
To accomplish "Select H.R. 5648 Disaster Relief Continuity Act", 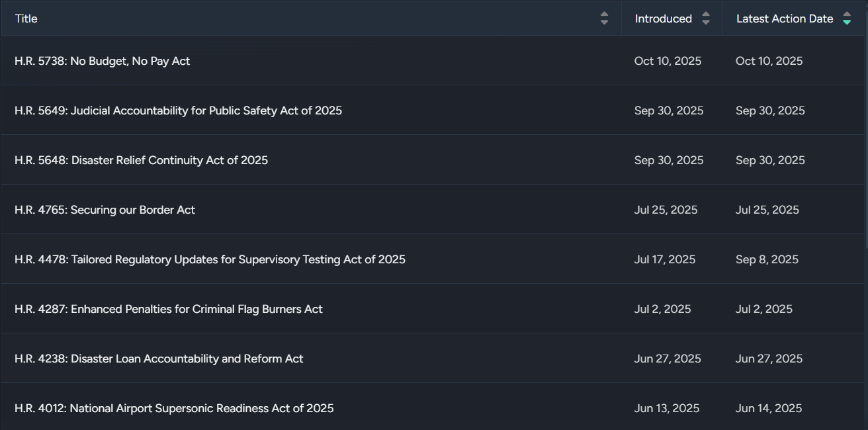I will tap(141, 160).
